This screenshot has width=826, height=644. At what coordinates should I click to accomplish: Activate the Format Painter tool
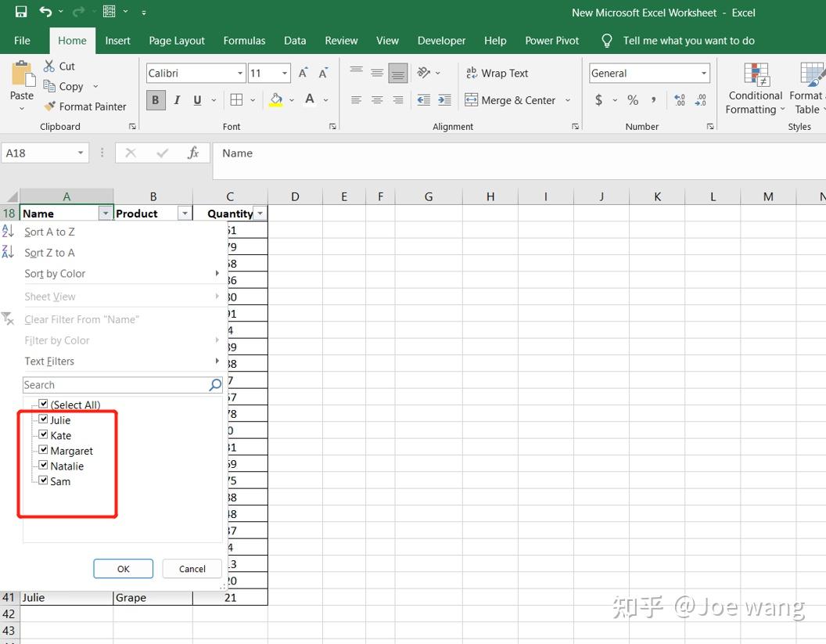click(84, 106)
